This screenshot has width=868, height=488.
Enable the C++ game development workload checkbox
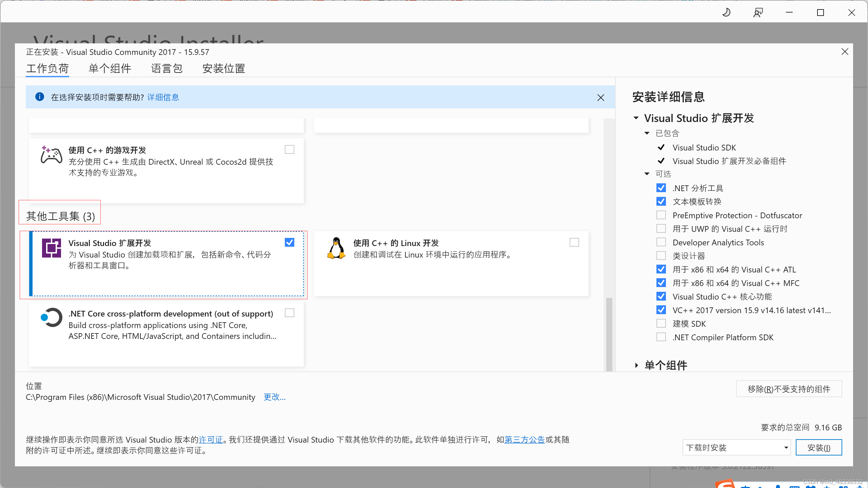pyautogui.click(x=289, y=149)
